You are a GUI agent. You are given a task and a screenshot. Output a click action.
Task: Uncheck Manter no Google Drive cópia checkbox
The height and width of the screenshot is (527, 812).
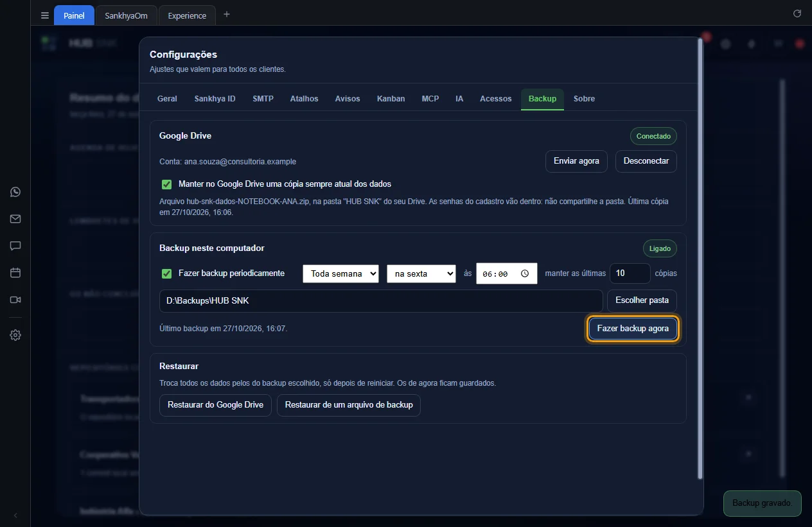coord(167,184)
